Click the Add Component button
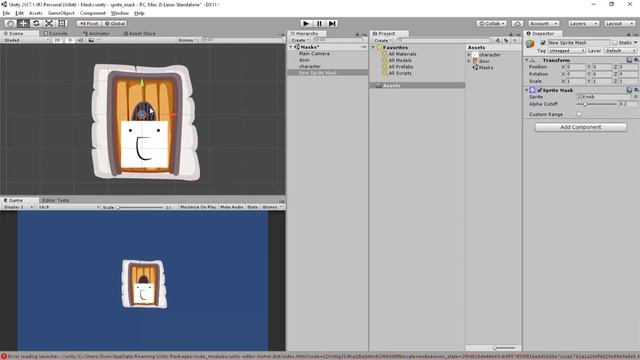This screenshot has width=640, height=360. coord(580,127)
